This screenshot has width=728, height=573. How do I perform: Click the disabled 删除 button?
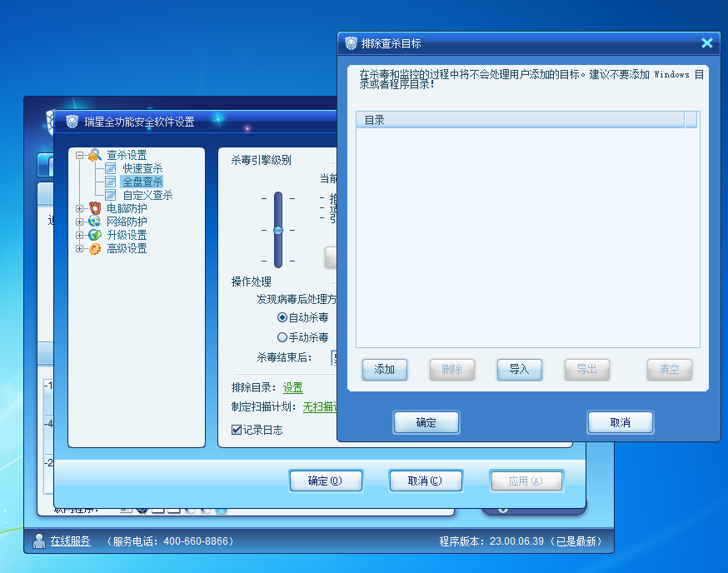pyautogui.click(x=451, y=370)
